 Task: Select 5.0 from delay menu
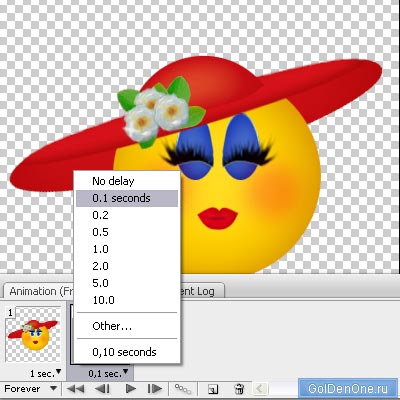click(x=127, y=283)
